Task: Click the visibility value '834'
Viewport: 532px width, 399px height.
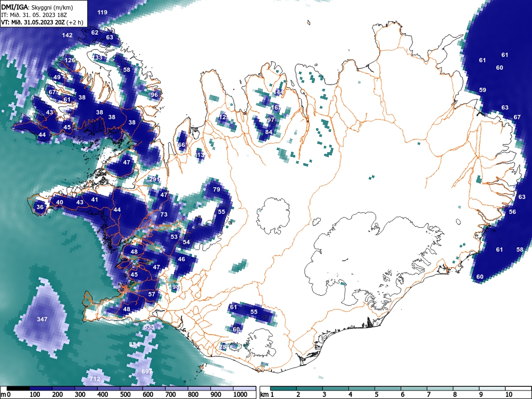Action: 135,344
